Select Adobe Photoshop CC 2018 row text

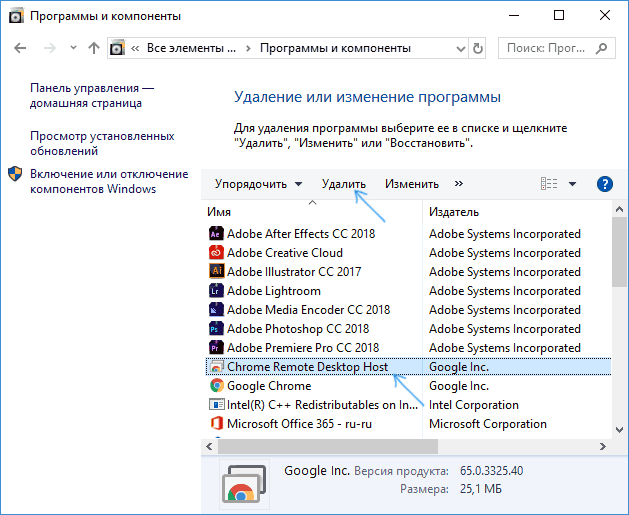click(298, 329)
